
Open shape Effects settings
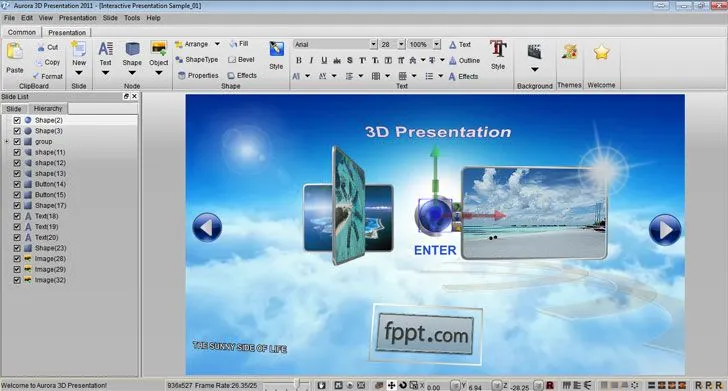tap(242, 75)
